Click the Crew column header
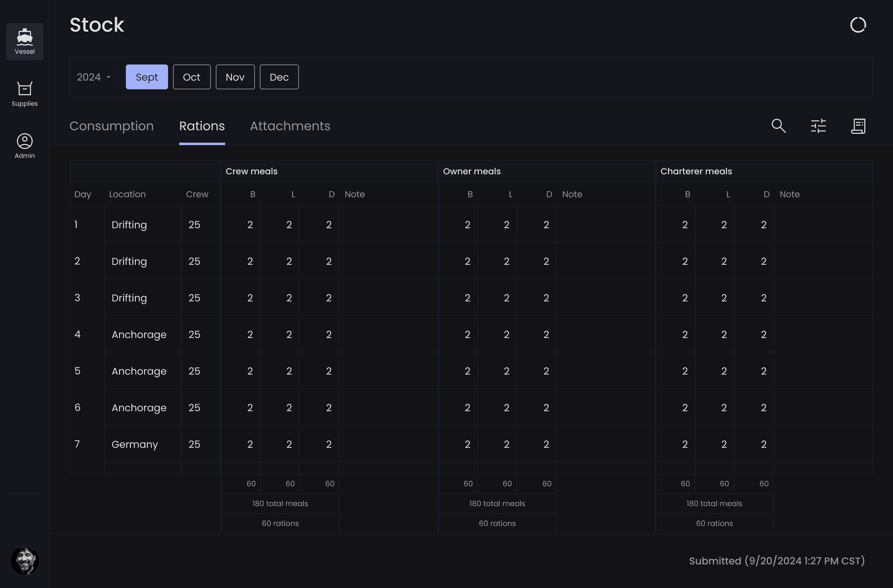Viewport: 893px width, 588px height. point(197,194)
